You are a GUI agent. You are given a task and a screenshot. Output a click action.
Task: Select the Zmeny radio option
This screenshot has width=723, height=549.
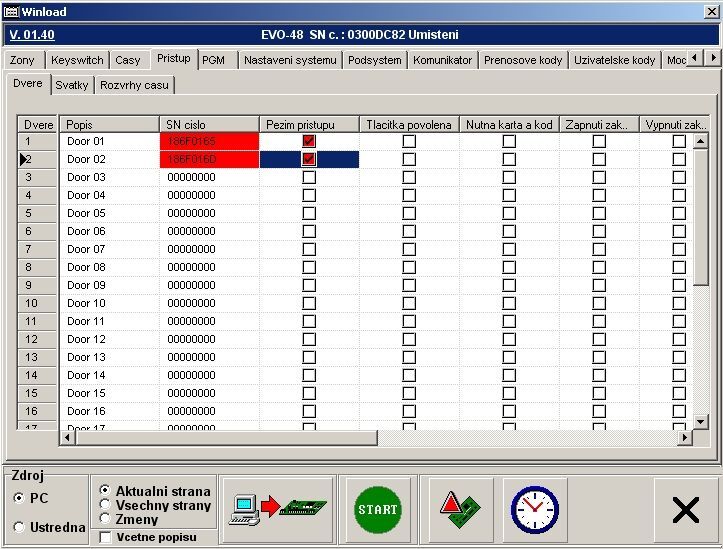pos(106,519)
